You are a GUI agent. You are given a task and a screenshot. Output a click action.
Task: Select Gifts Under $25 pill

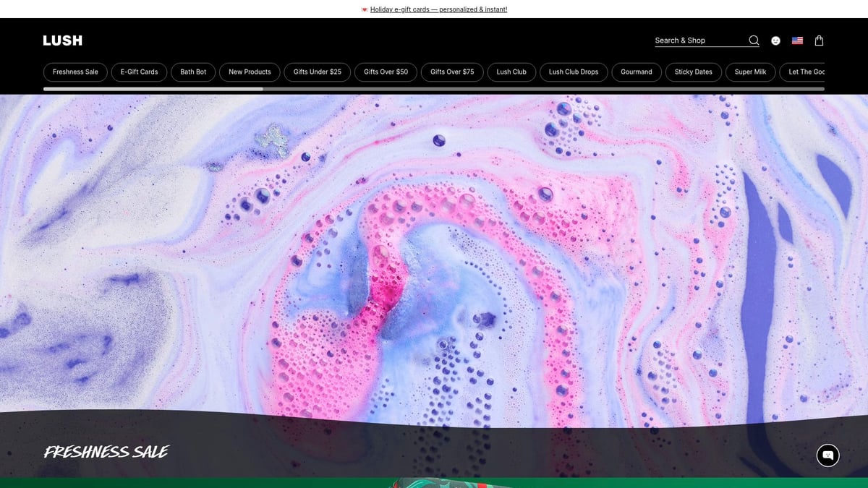click(317, 72)
